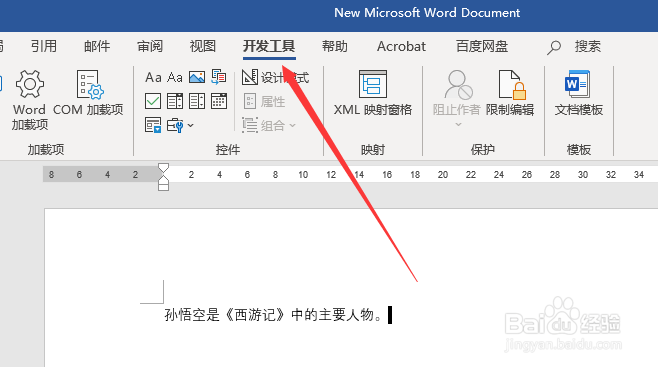This screenshot has width=658, height=367.
Task: Click the 限制编辑 restrict editing button
Action: tap(510, 93)
